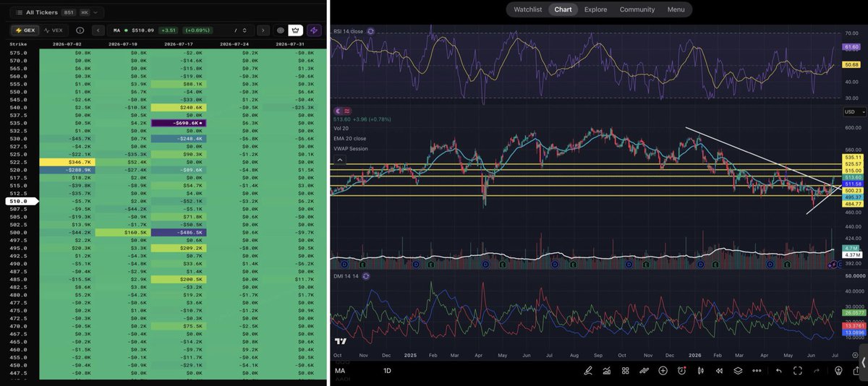
Task: Click the $346.7K yellow cell
Action: point(66,162)
